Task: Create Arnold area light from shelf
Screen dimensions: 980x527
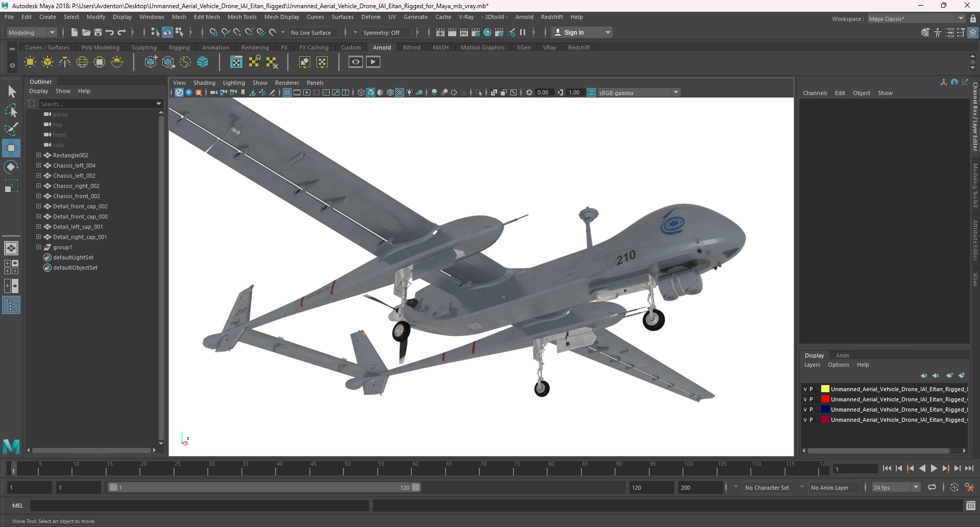Action: coord(30,62)
